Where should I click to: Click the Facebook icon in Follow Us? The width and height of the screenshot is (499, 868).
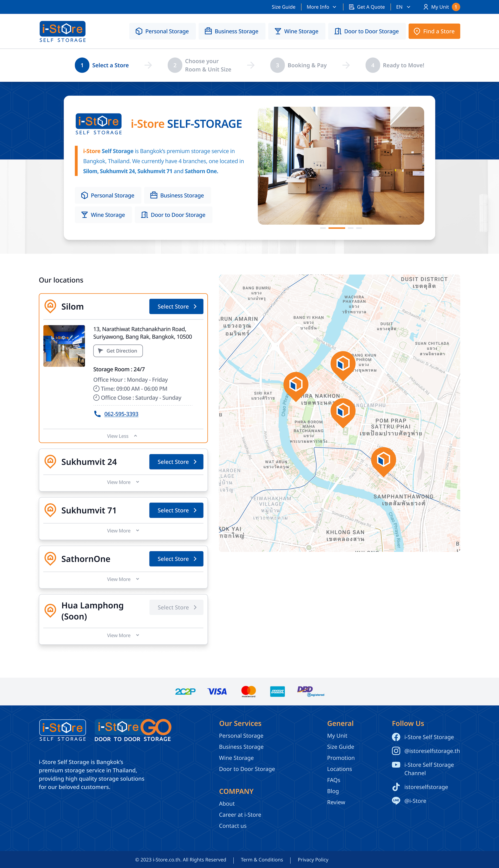click(x=396, y=737)
